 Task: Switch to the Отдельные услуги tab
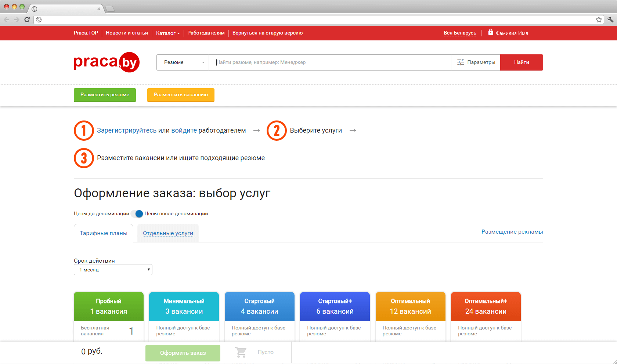(x=168, y=233)
